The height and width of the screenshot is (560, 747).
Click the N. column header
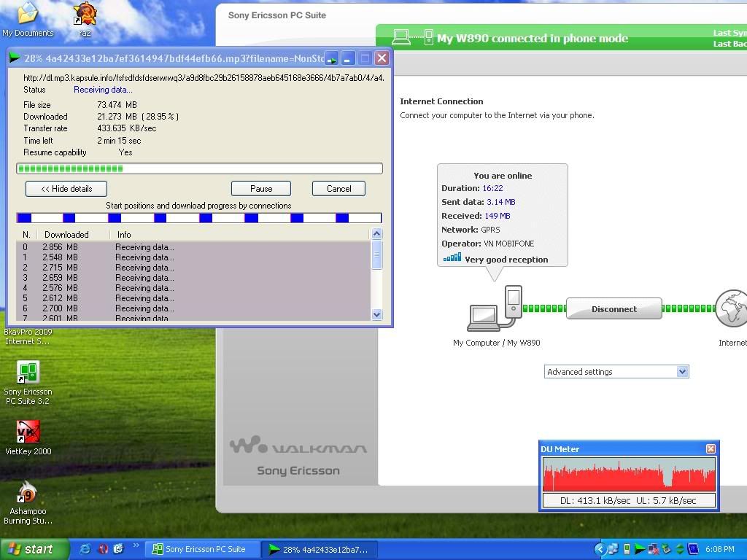tap(27, 234)
